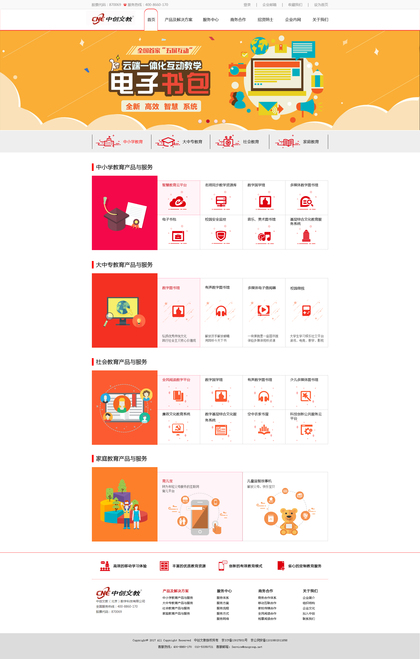The height and width of the screenshot is (659, 420).
Task: Click the headphones icon in 大中专教育 section
Action: [221, 311]
